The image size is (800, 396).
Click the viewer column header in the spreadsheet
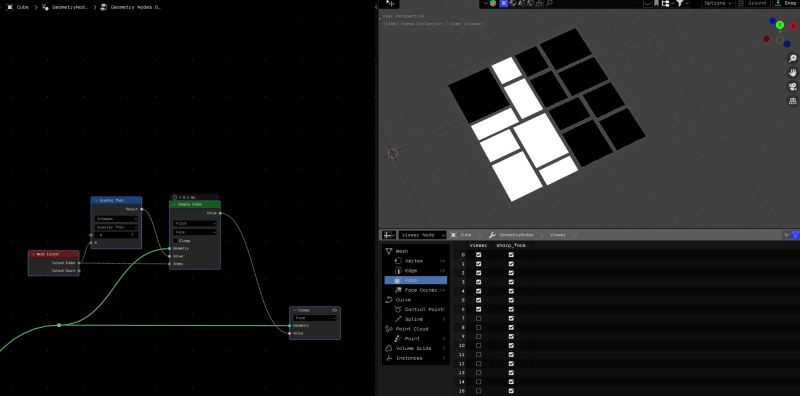coord(478,245)
